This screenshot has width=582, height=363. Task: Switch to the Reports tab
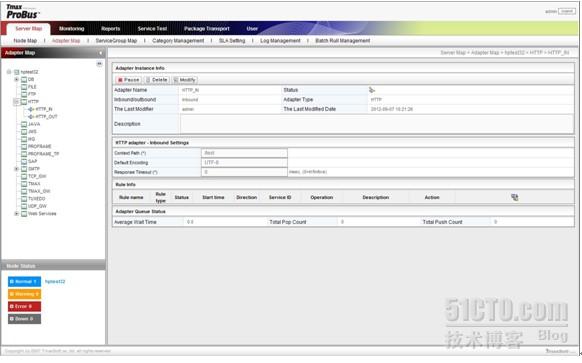111,29
